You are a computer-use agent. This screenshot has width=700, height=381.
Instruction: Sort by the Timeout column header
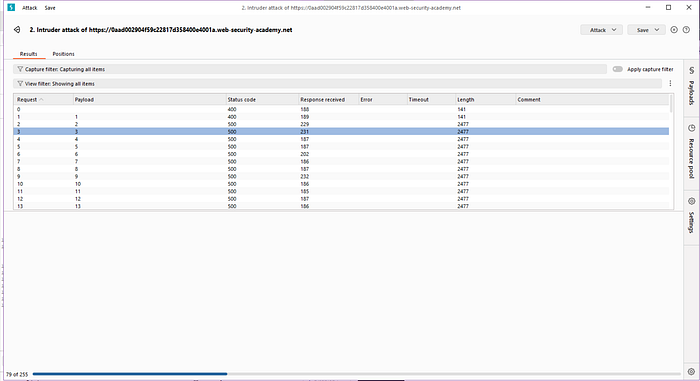[431, 100]
